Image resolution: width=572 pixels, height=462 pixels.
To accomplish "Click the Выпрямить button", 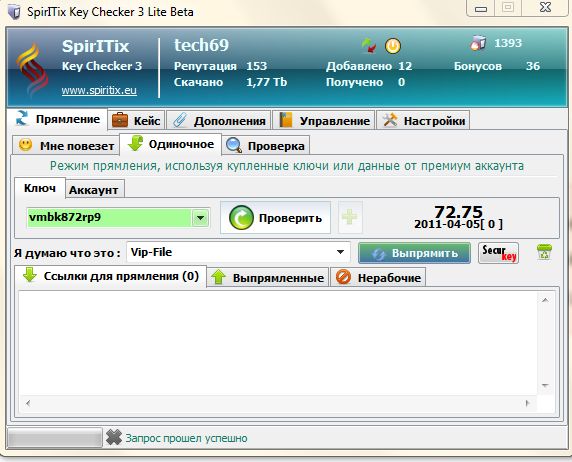I will (414, 253).
